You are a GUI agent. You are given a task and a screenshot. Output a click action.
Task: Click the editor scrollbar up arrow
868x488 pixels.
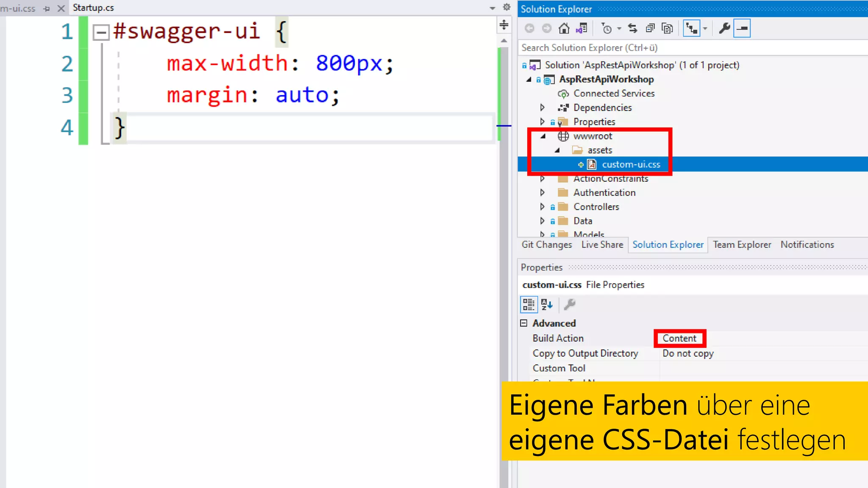(x=504, y=41)
